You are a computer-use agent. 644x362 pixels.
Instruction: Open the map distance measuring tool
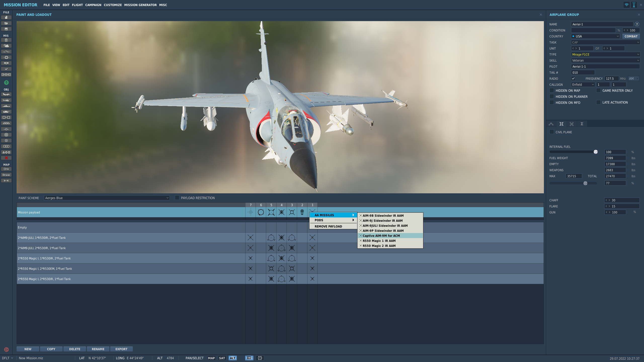tap(6, 180)
